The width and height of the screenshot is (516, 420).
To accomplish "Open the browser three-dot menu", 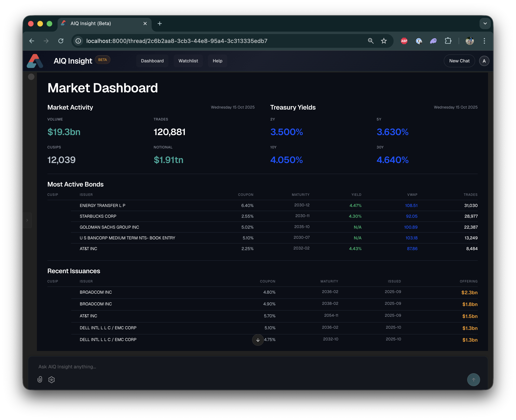I will coord(484,41).
